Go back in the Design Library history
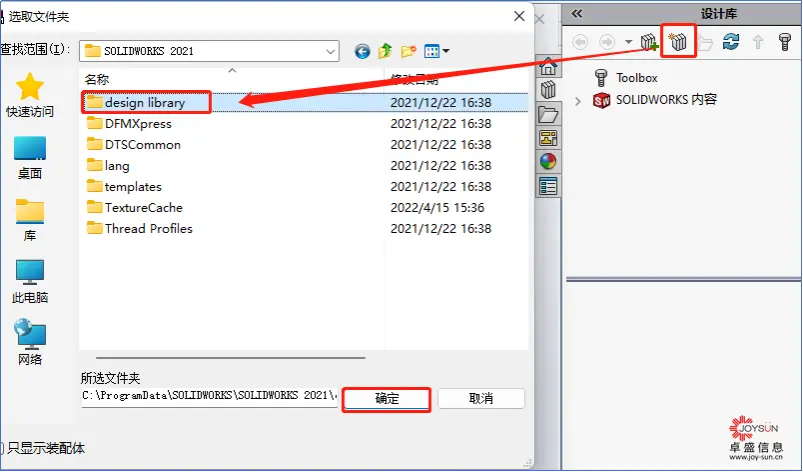The width and height of the screenshot is (803, 472). [580, 41]
